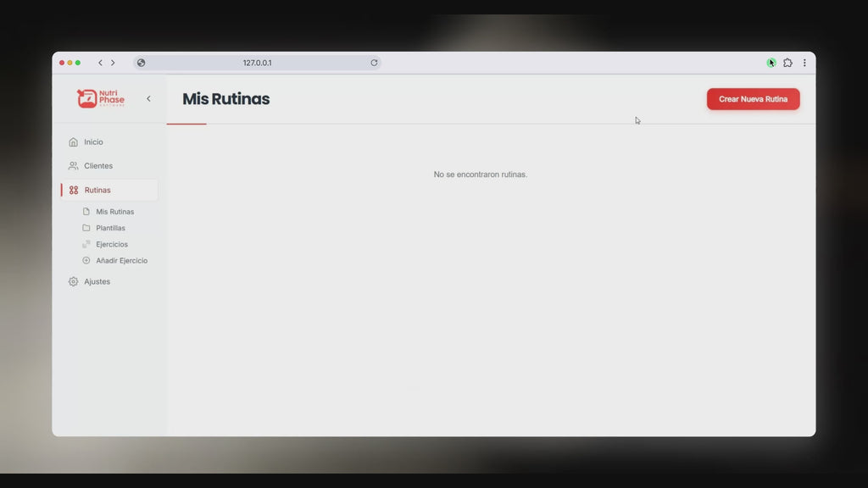The height and width of the screenshot is (488, 868).
Task: Open the browser three-dot menu
Action: 804,63
